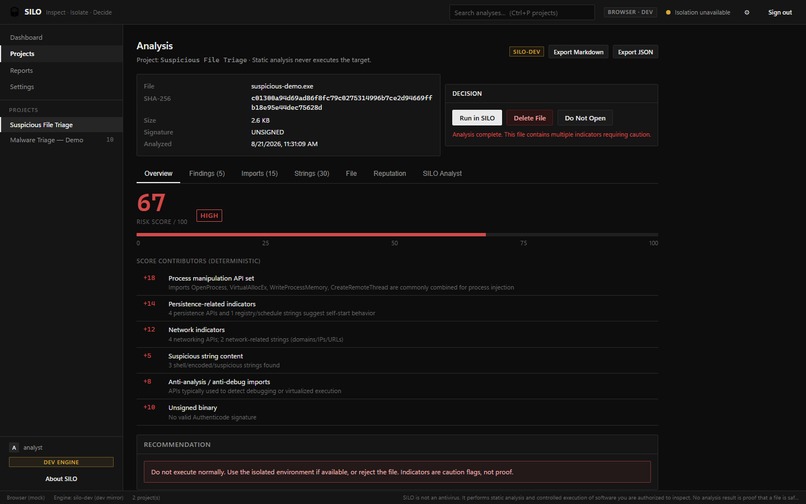Screen dimensions: 806x504
Task: Click the HIGH risk level badge
Action: pyautogui.click(x=209, y=215)
